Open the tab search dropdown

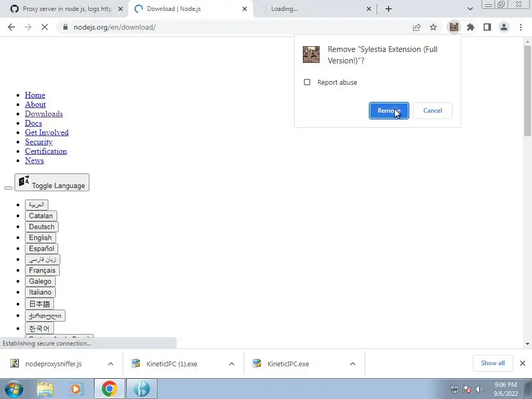click(x=470, y=9)
